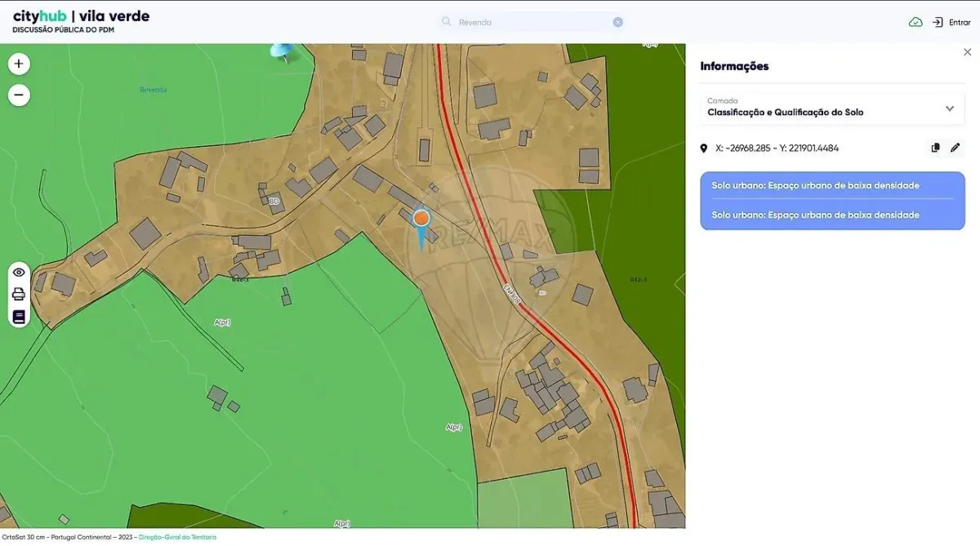Toggle layer visibility with the eye icon
The height and width of the screenshot is (546, 980).
[19, 272]
